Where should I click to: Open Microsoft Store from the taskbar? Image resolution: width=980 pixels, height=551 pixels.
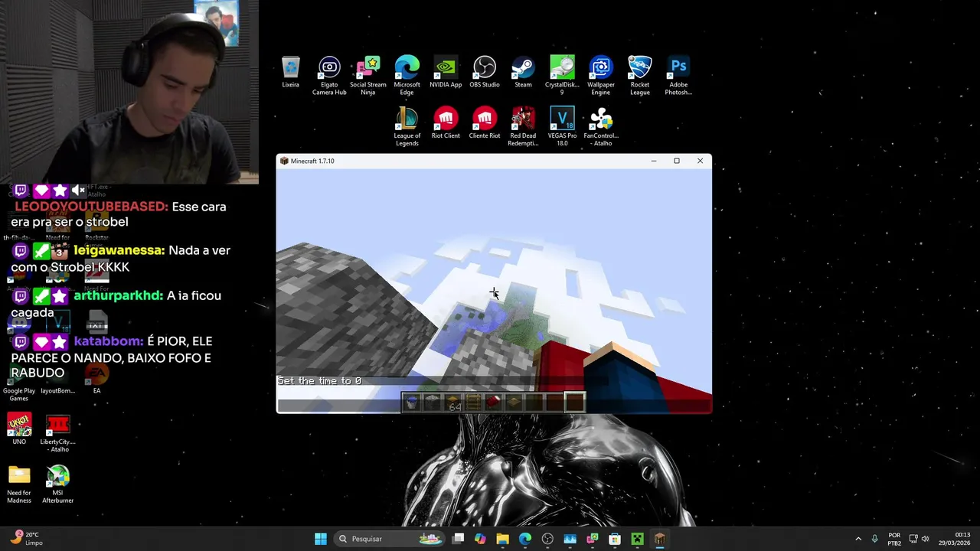tap(615, 539)
